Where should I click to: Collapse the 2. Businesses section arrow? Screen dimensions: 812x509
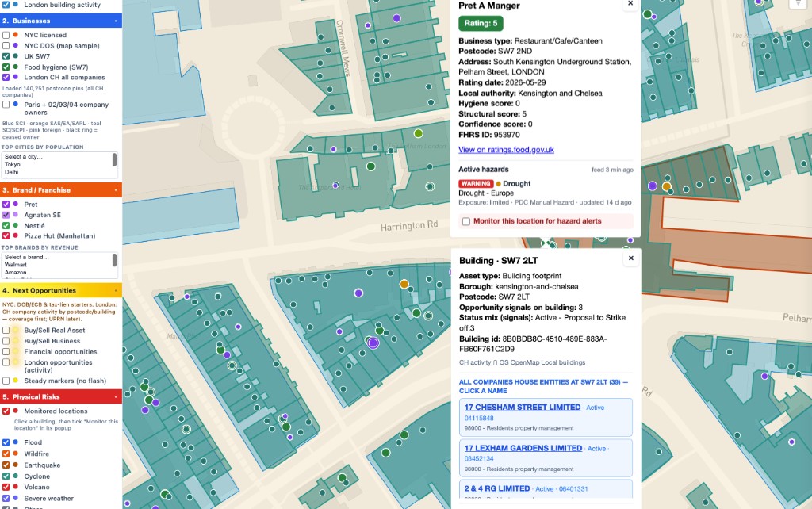click(x=116, y=21)
